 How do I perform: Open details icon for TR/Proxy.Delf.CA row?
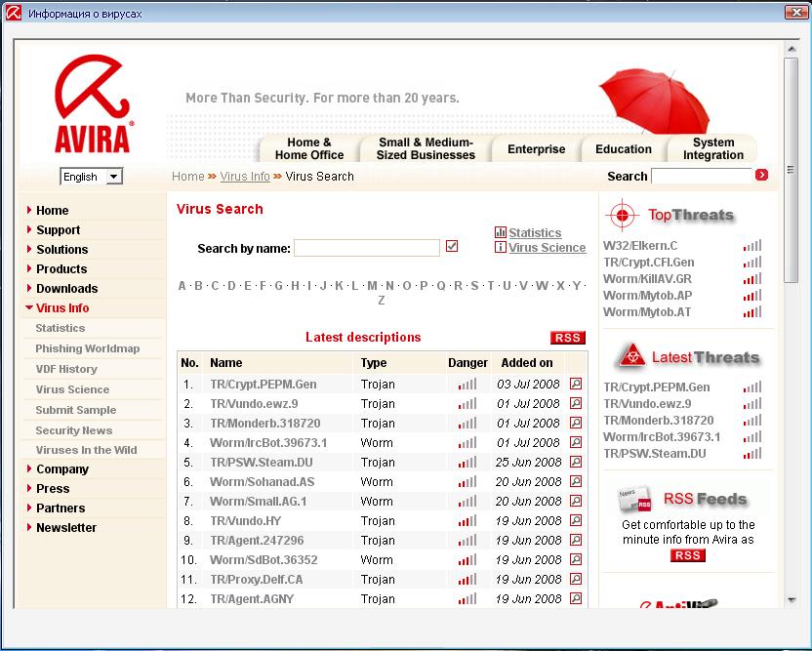point(576,579)
